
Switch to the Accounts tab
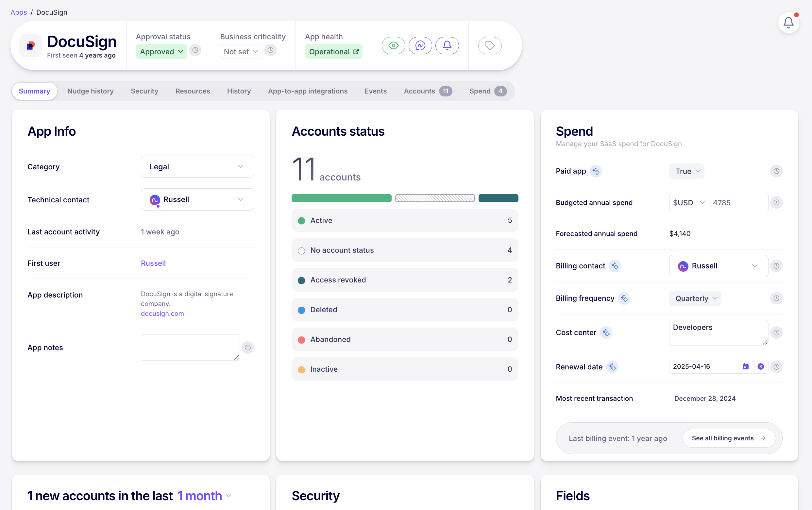point(419,91)
